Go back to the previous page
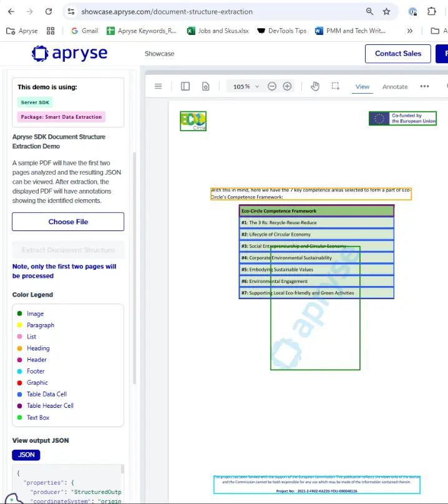This screenshot has width=448, height=504. click(x=11, y=12)
